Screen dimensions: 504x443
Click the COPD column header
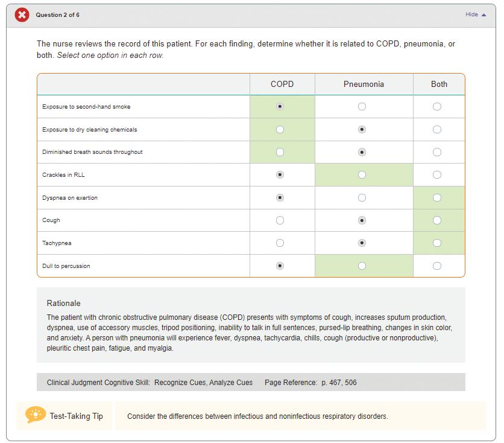point(282,84)
